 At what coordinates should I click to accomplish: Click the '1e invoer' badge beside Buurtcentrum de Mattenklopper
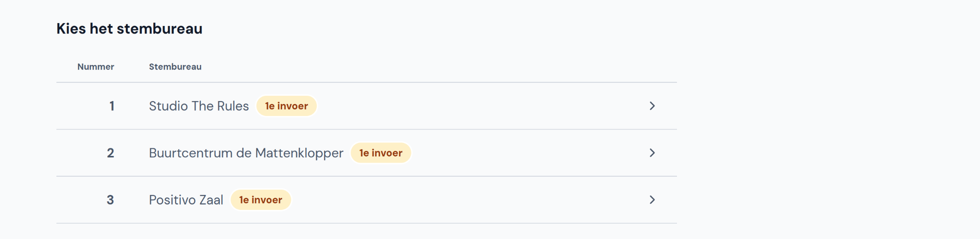[381, 153]
